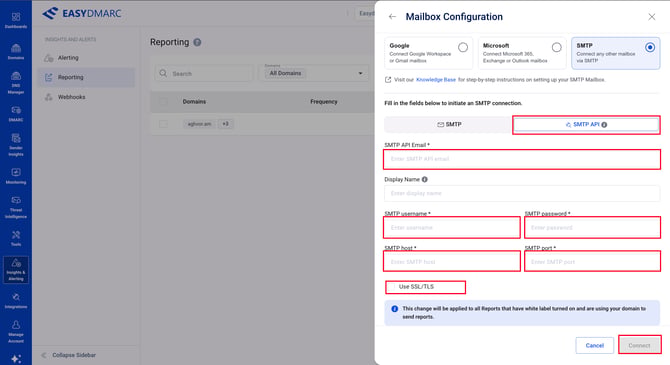Open Manage Account in the sidebar
This screenshot has height=365, width=670.
coord(16,332)
